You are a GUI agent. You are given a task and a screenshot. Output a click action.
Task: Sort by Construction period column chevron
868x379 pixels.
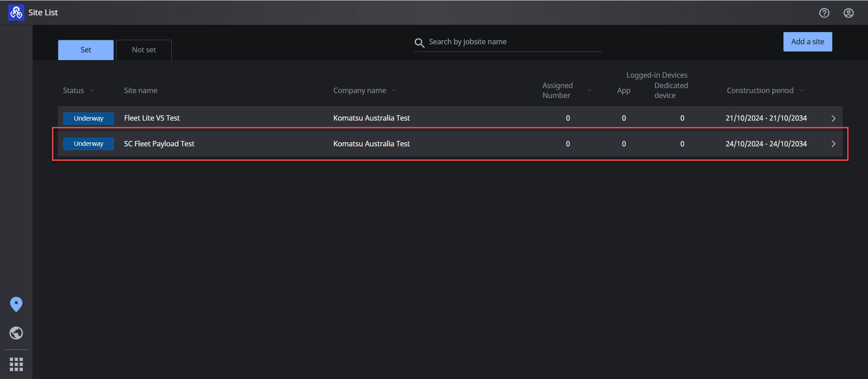[802, 90]
